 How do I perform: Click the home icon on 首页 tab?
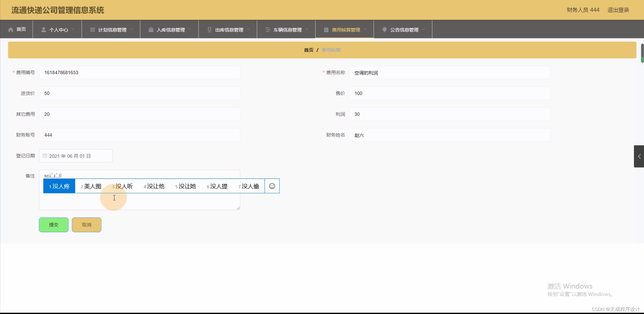10,29
